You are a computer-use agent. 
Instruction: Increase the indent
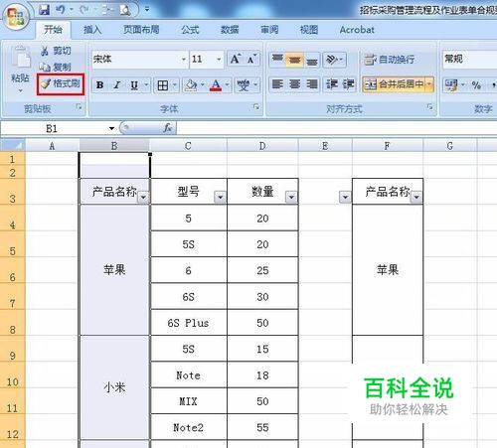pos(348,84)
